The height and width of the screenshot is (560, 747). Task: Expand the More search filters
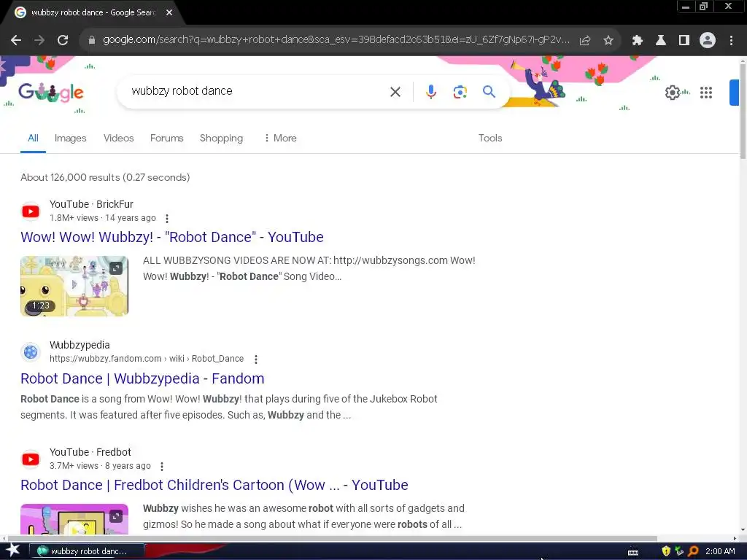[280, 138]
